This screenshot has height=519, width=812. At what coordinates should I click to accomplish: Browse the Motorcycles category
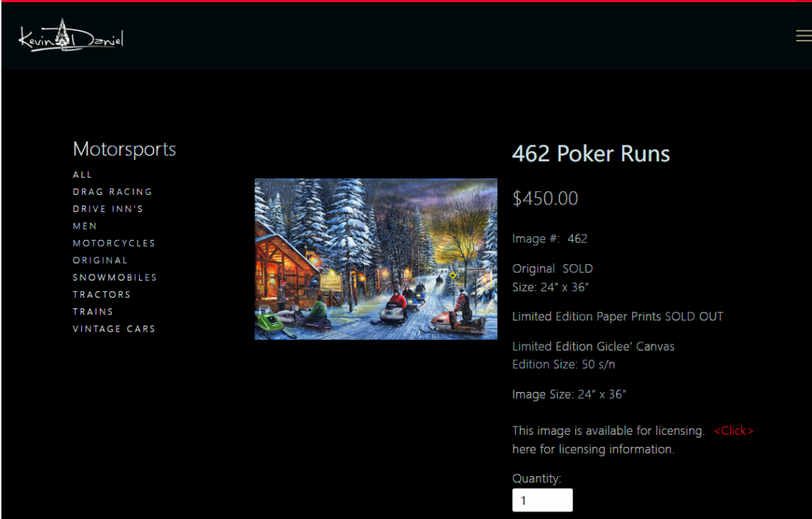(114, 243)
